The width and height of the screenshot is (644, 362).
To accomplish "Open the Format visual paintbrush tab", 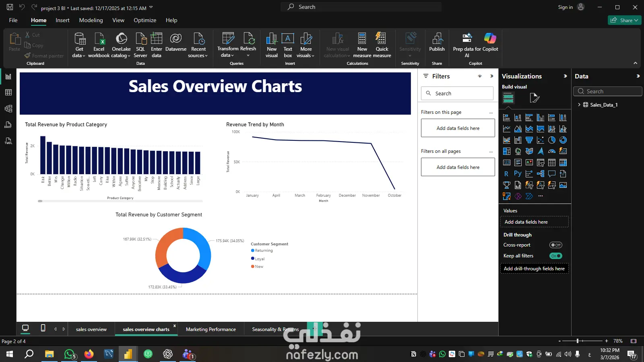I will click(535, 98).
